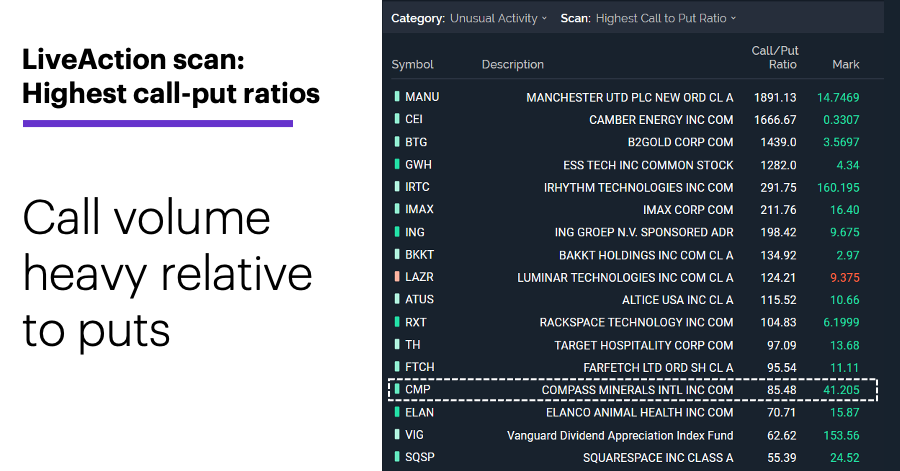Viewport: 900px width, 471px height.
Task: Click ESS TECH INC COMMON STOCK description
Action: click(x=648, y=165)
